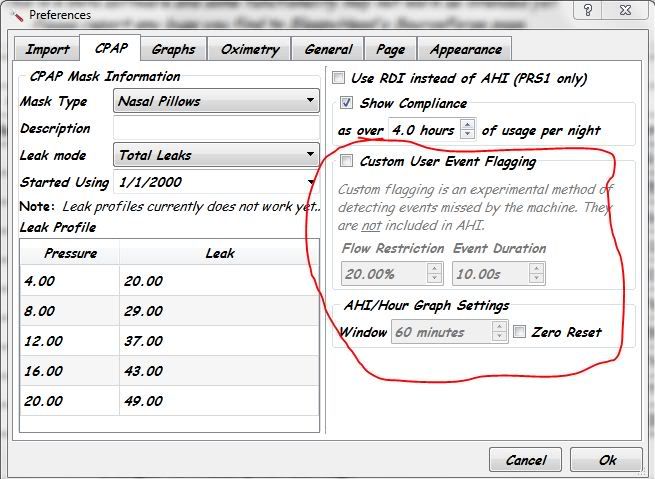Click the Description text field
The width and height of the screenshot is (655, 479).
point(215,129)
